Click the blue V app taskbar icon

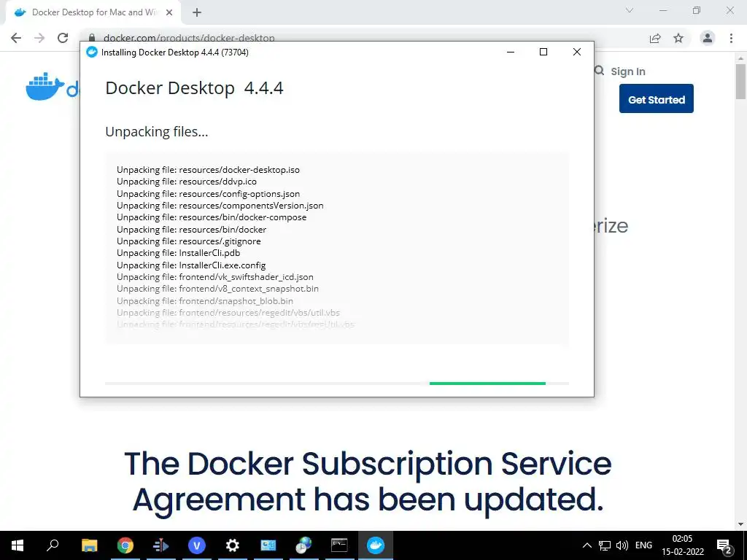coord(197,545)
